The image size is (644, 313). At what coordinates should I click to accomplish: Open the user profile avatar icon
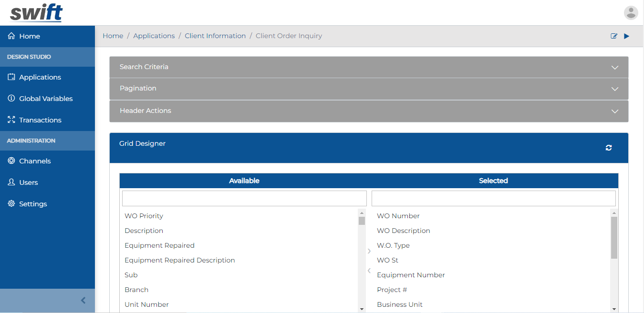coord(631,13)
